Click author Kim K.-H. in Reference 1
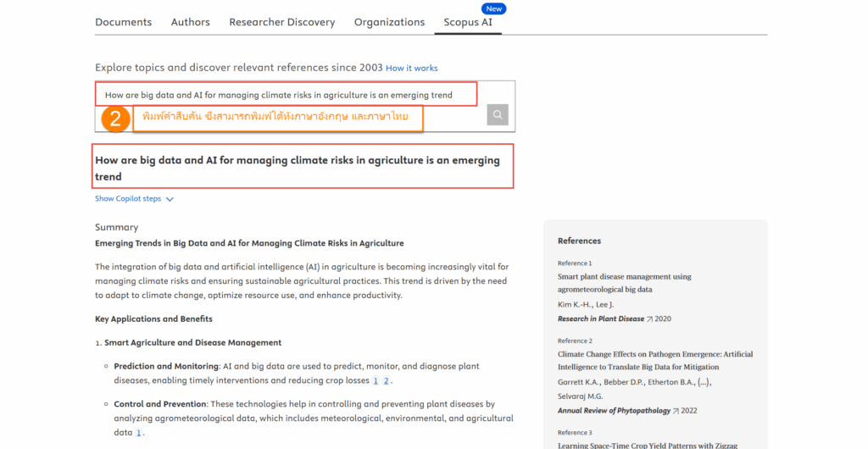This screenshot has height=449, width=868. pyautogui.click(x=573, y=304)
